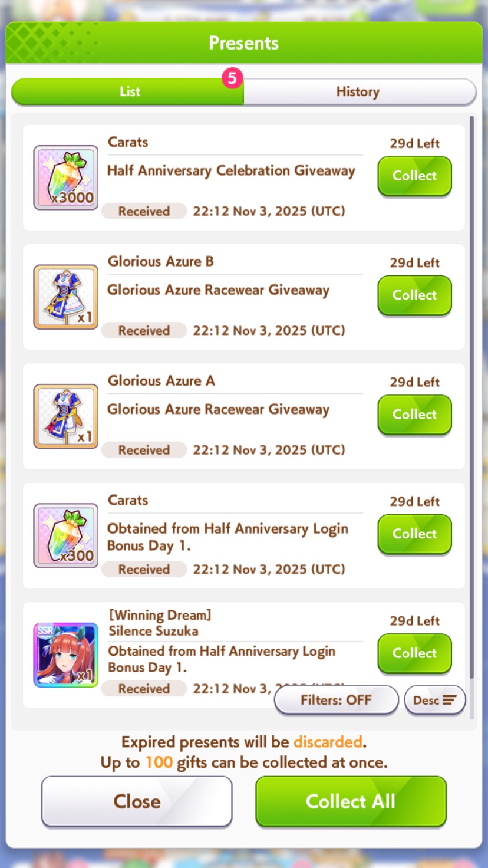Toggle the Desc sort order button
This screenshot has height=868, width=488.
(x=435, y=700)
